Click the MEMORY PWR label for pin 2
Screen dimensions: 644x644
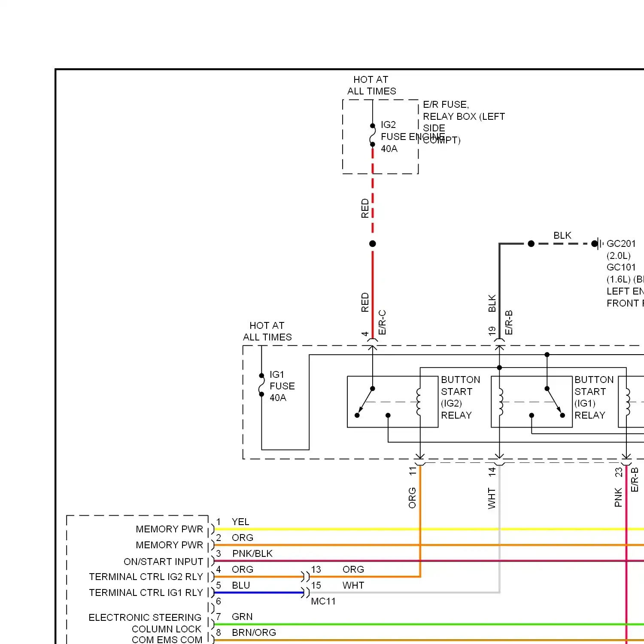pos(170,545)
